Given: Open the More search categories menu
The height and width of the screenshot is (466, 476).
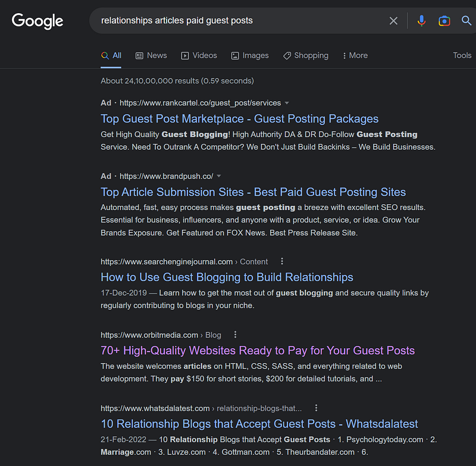Looking at the screenshot, I should pyautogui.click(x=355, y=55).
